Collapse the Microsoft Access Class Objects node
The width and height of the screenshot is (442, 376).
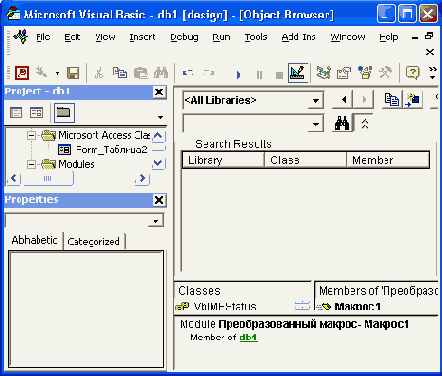(32, 135)
